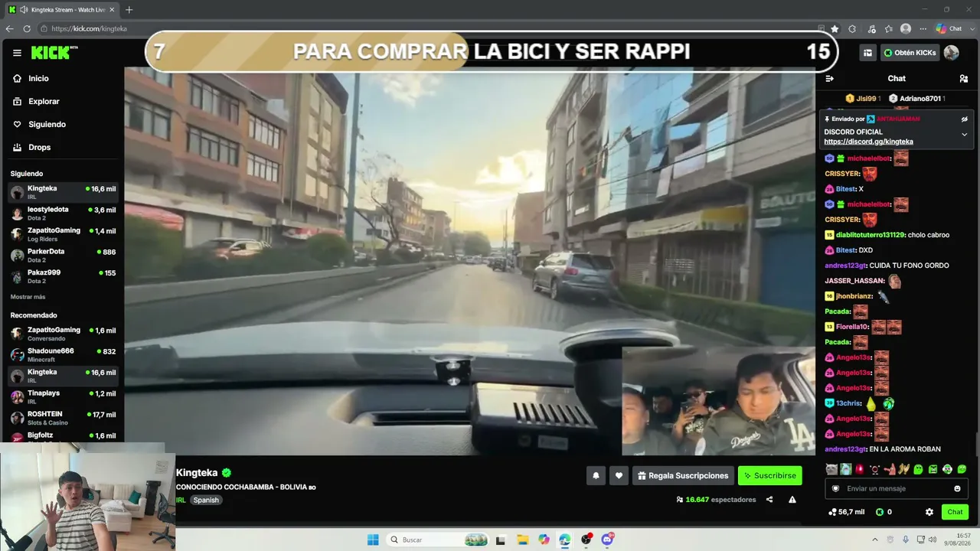Insert the crying cat quick emote
Screen dimensions: 980x551
pyautogui.click(x=831, y=469)
